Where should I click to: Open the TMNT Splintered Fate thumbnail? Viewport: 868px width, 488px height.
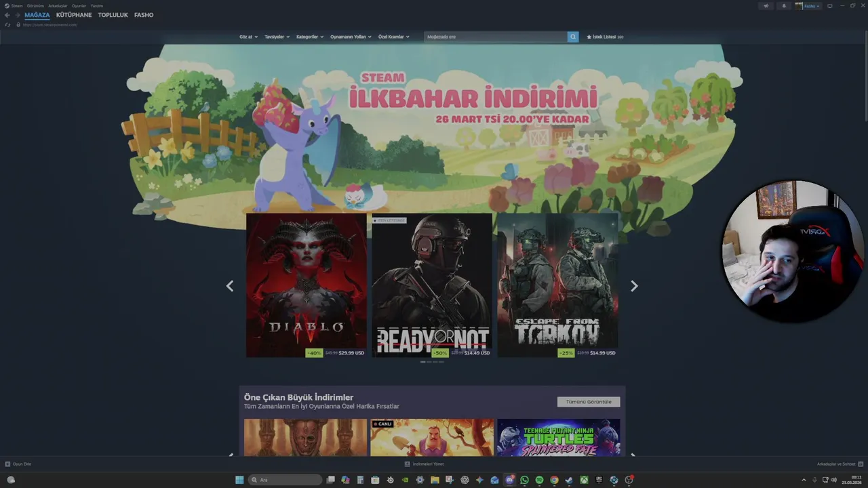point(558,437)
